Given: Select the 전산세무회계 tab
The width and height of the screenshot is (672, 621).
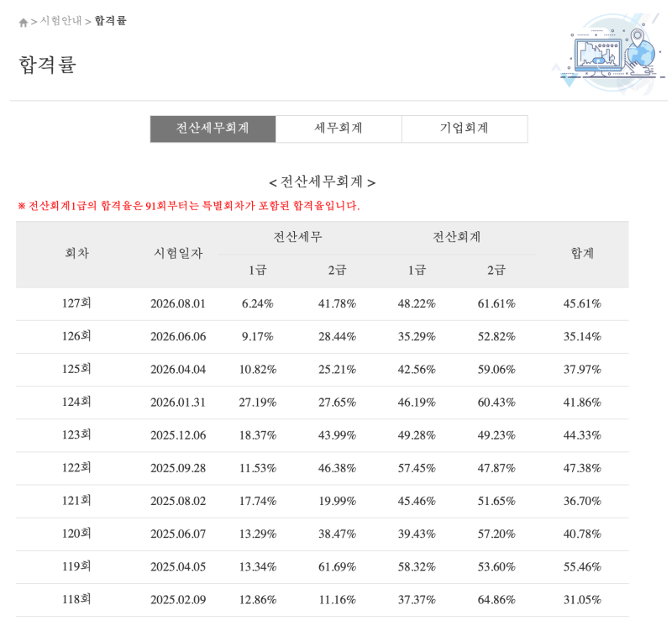Looking at the screenshot, I should [x=213, y=129].
